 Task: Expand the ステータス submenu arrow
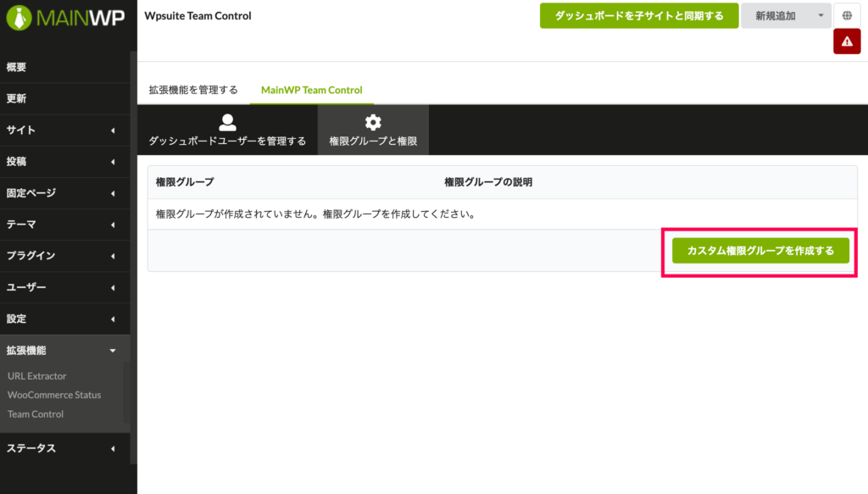point(113,448)
